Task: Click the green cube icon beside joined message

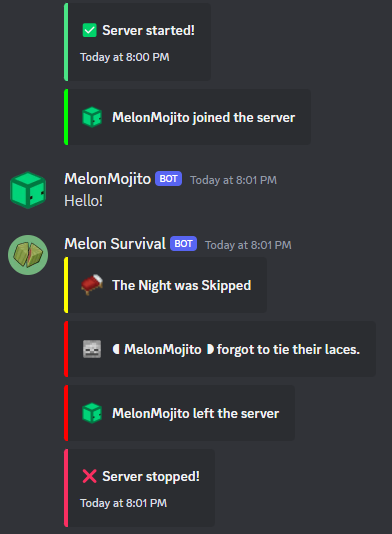Action: coord(92,117)
